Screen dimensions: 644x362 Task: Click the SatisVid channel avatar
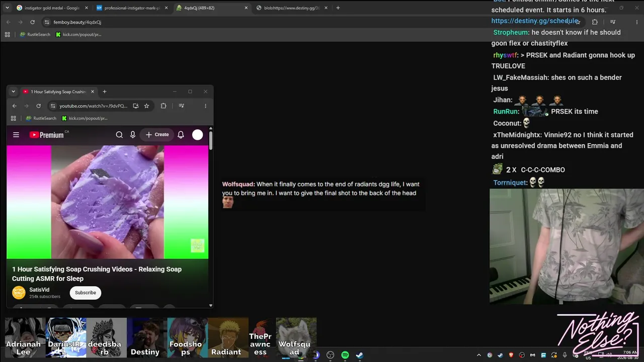(x=19, y=293)
